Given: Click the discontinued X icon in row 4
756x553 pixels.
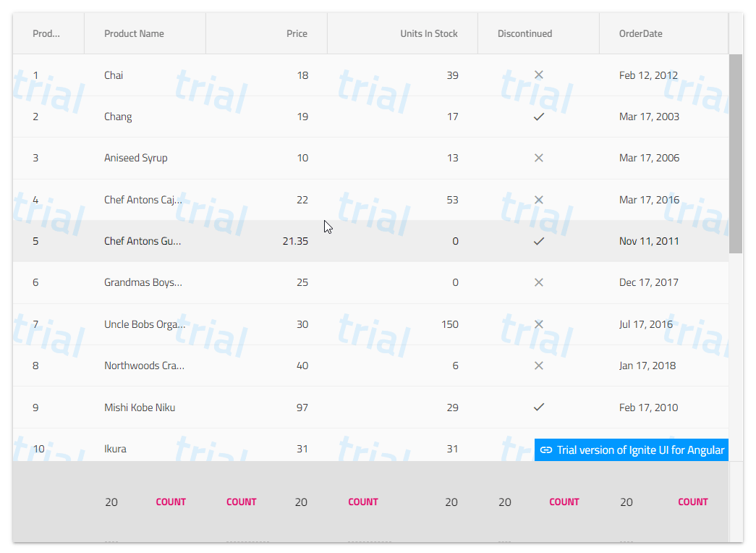Looking at the screenshot, I should [x=538, y=200].
